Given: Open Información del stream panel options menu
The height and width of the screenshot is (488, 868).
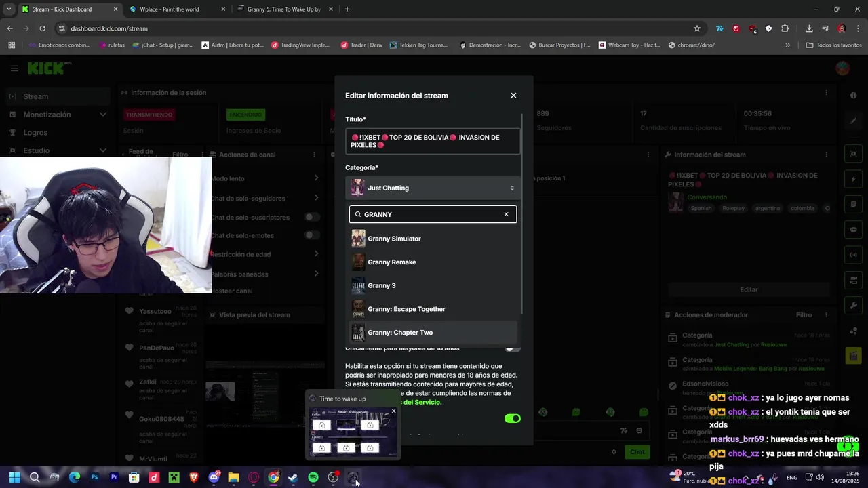Looking at the screenshot, I should [826, 155].
